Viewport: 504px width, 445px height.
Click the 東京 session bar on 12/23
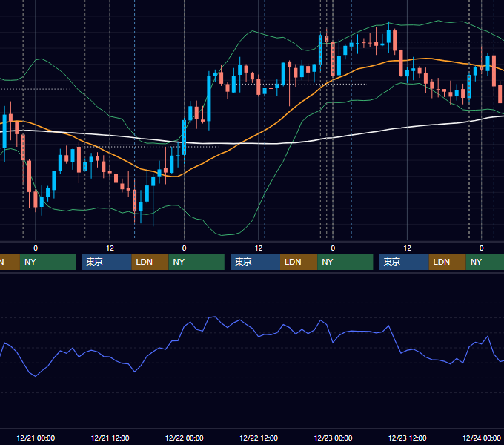404,262
